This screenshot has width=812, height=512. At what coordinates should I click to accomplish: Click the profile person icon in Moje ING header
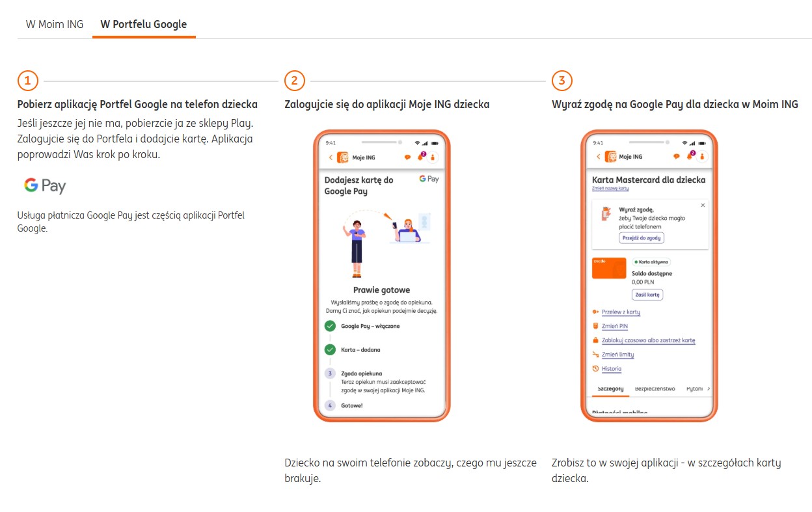(x=702, y=156)
